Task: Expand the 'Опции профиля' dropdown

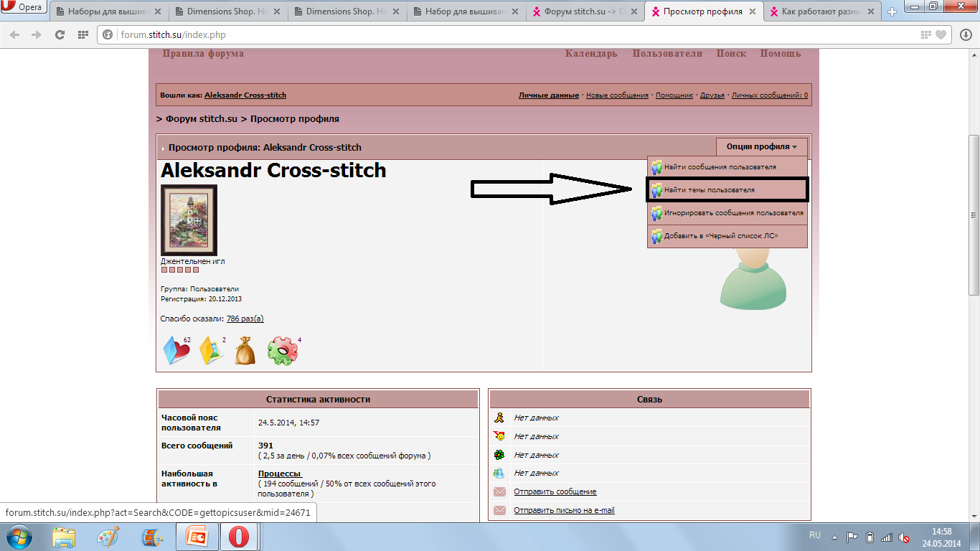Action: pos(761,147)
